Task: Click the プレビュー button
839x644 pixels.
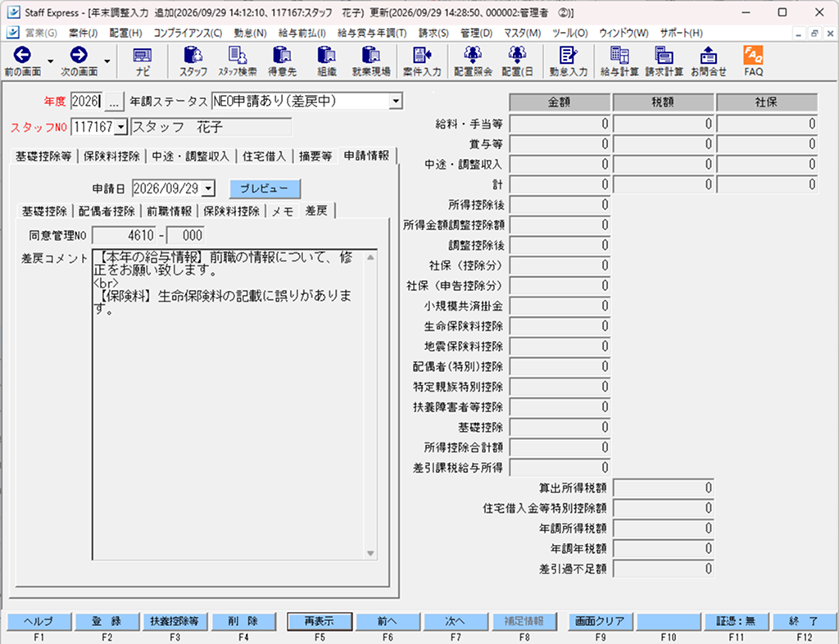Action: (x=265, y=188)
